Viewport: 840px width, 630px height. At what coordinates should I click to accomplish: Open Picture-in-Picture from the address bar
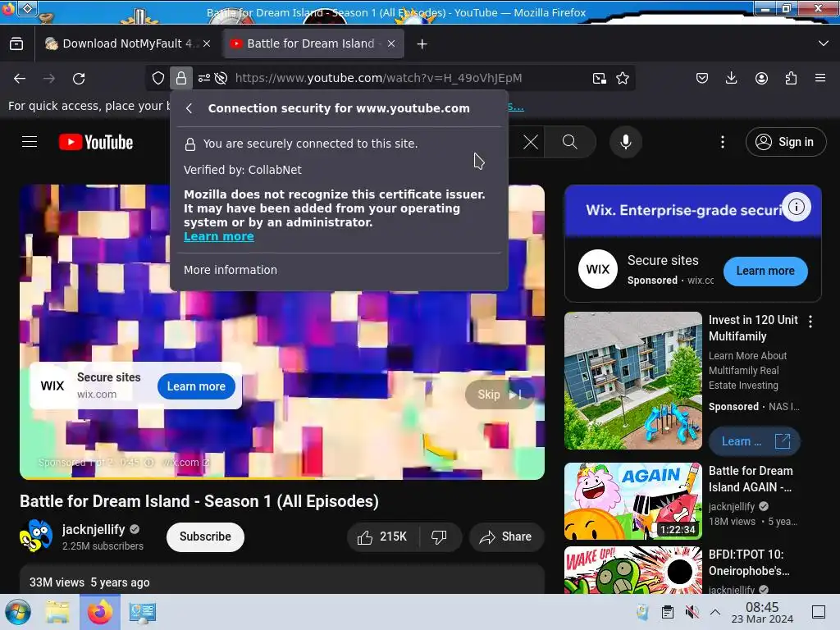[x=600, y=78]
